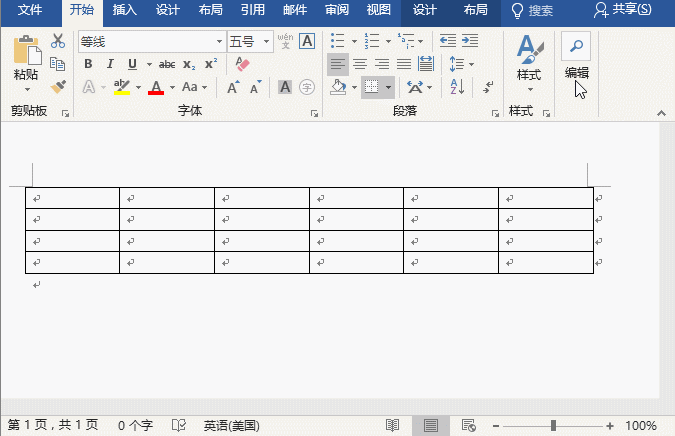Toggle character shading A button
This screenshot has height=436, width=675.
click(x=285, y=87)
